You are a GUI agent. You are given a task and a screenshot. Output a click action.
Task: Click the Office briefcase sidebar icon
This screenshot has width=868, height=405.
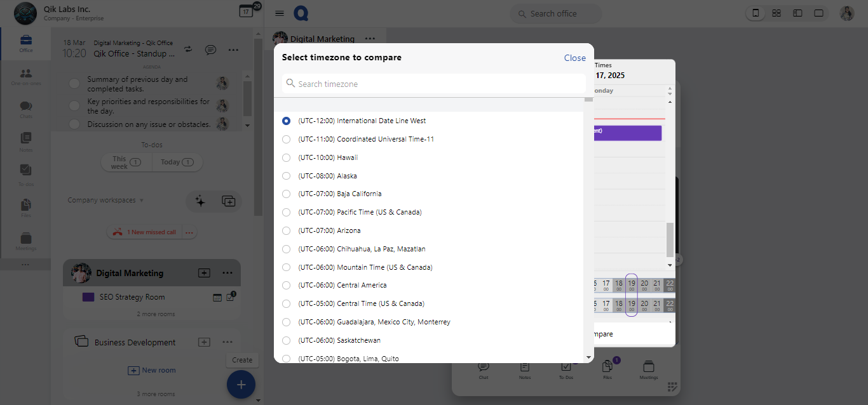25,43
